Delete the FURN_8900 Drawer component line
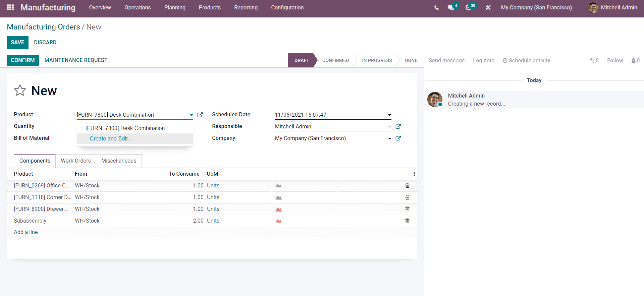This screenshot has width=644, height=296. tap(407, 209)
